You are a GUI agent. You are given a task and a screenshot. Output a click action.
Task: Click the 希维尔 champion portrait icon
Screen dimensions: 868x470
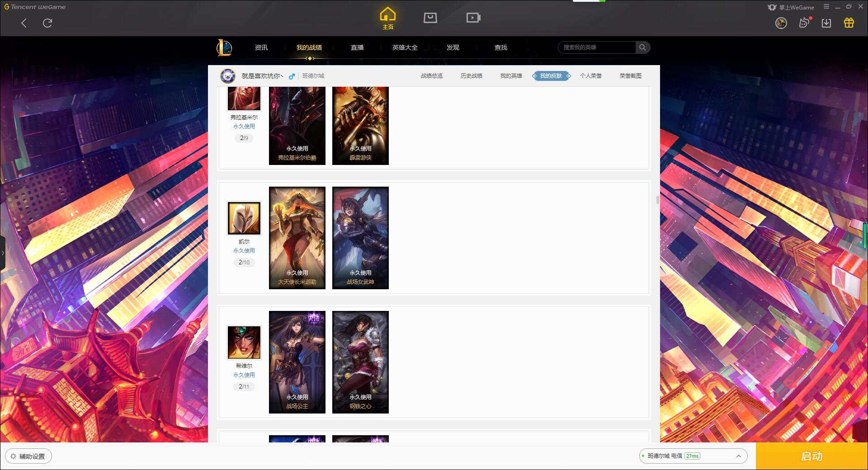pos(244,343)
